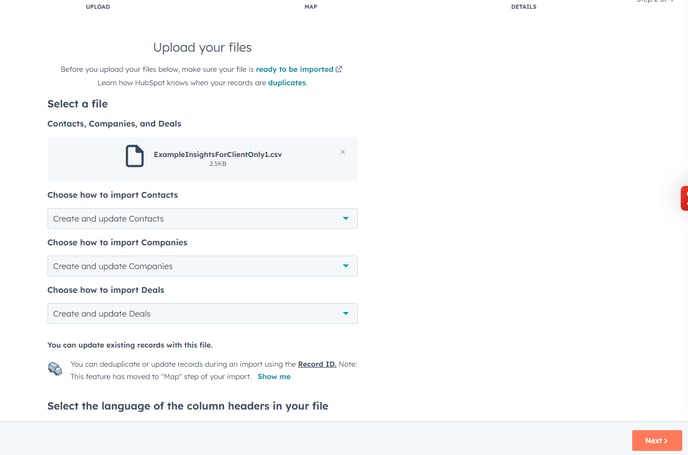
Task: Click the 'Select a file' heading
Action: tap(78, 104)
